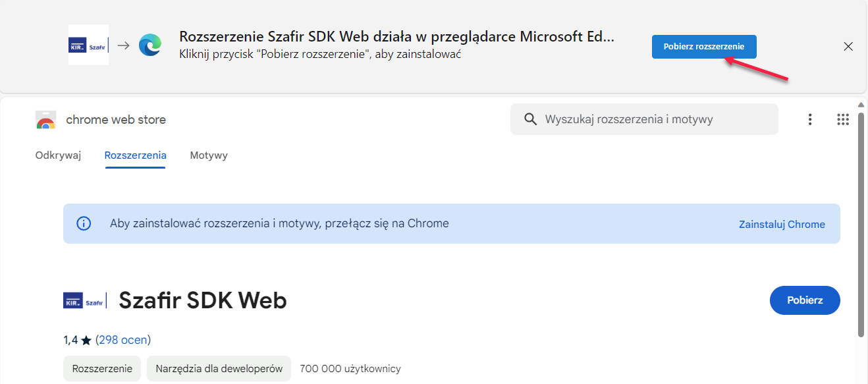Open the Google apps grid icon

(843, 119)
